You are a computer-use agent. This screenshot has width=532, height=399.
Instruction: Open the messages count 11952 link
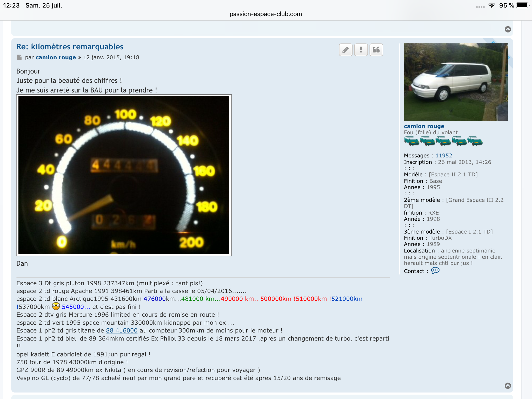tap(444, 156)
